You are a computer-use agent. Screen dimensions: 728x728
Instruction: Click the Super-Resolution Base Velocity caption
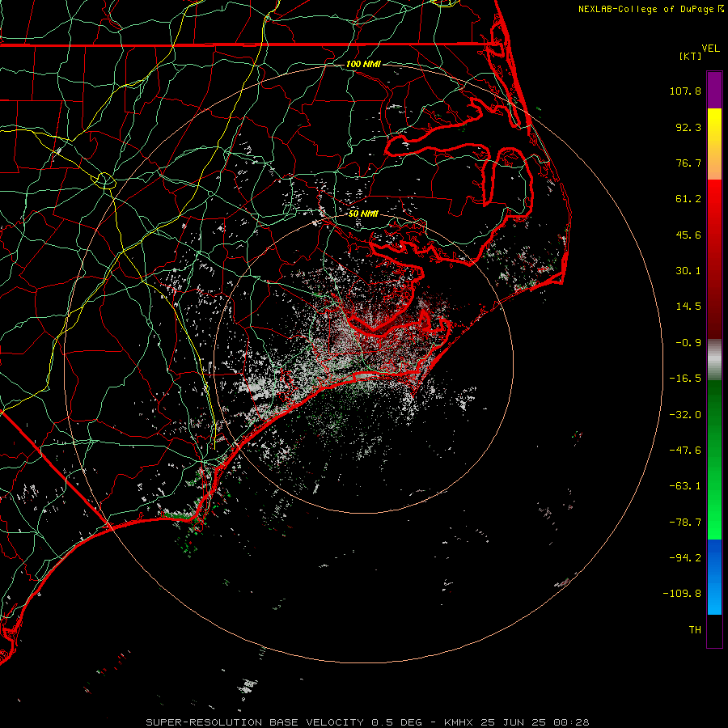(x=367, y=722)
